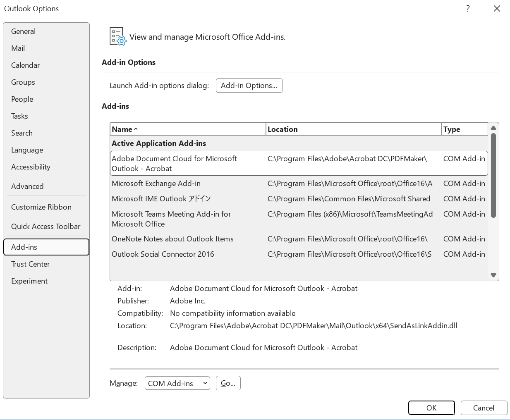
Task: Click the Go... button
Action: coord(228,383)
